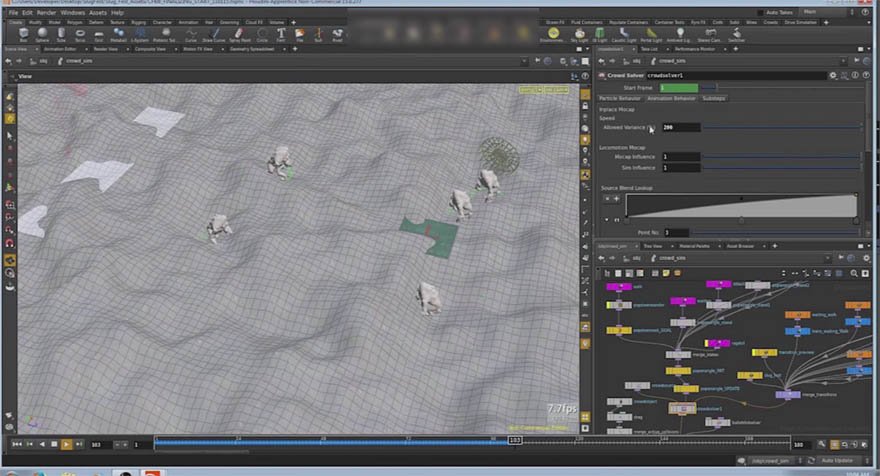Open the Geometry Spreadsheet pane tab

[x=253, y=49]
